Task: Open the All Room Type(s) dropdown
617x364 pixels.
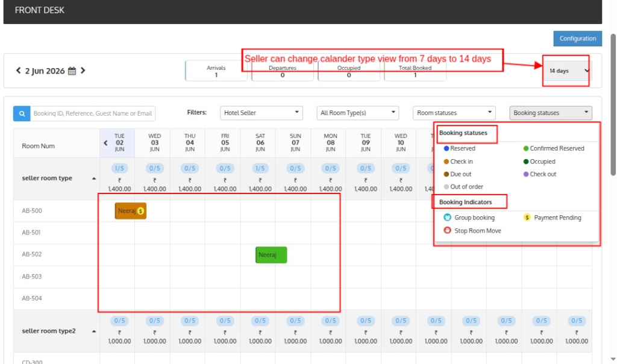Action: pos(358,113)
